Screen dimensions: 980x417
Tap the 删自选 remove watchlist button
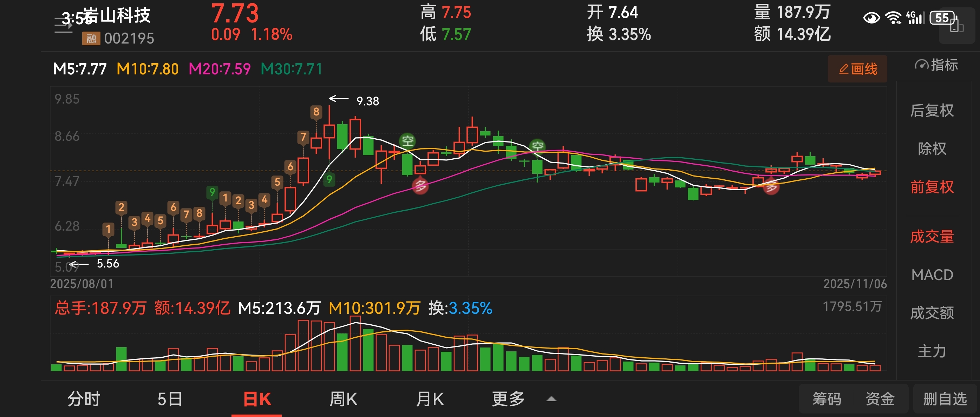coord(945,399)
